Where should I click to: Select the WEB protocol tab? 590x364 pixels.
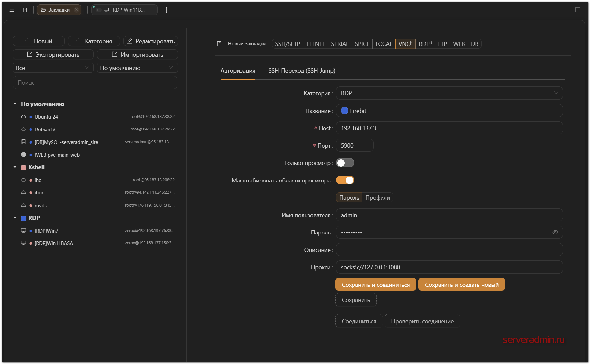click(459, 44)
